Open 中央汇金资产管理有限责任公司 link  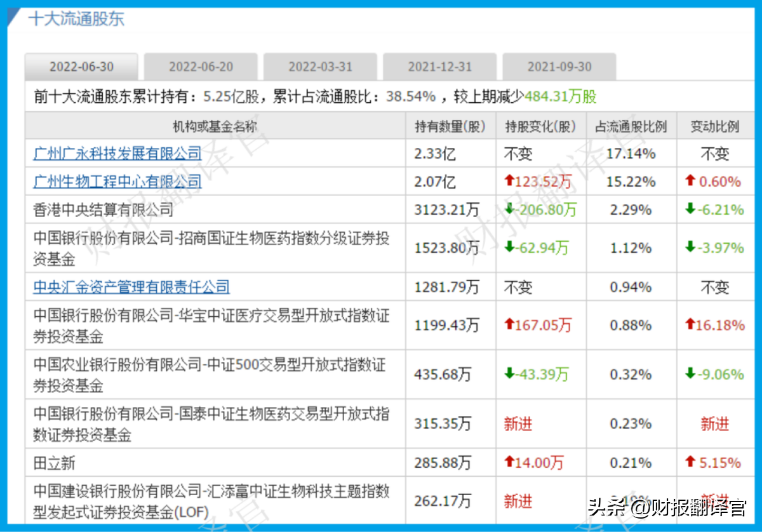coord(131,287)
